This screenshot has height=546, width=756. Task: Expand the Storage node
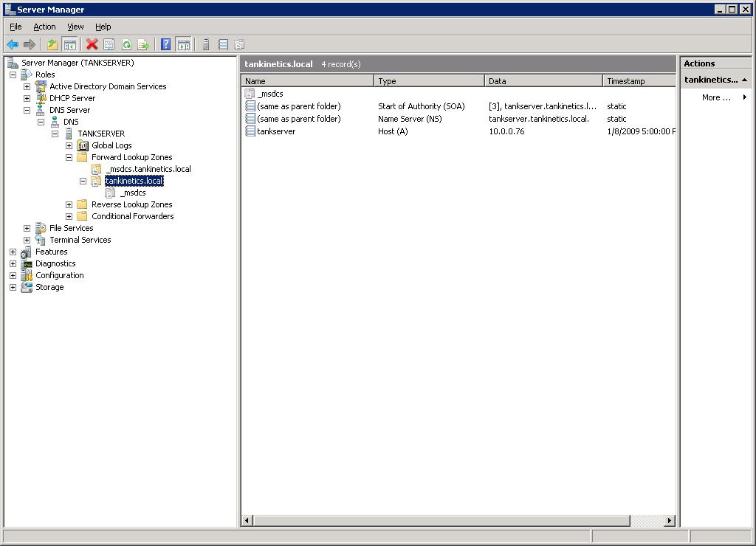click(13, 287)
